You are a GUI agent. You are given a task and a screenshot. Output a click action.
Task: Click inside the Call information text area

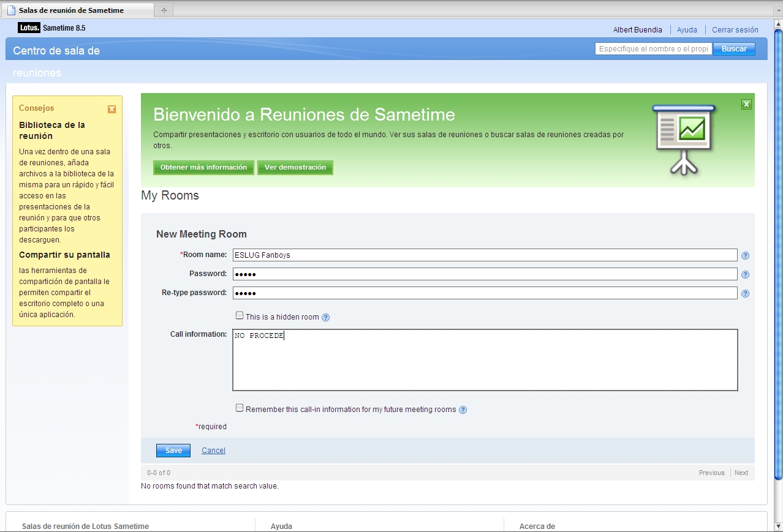point(485,360)
